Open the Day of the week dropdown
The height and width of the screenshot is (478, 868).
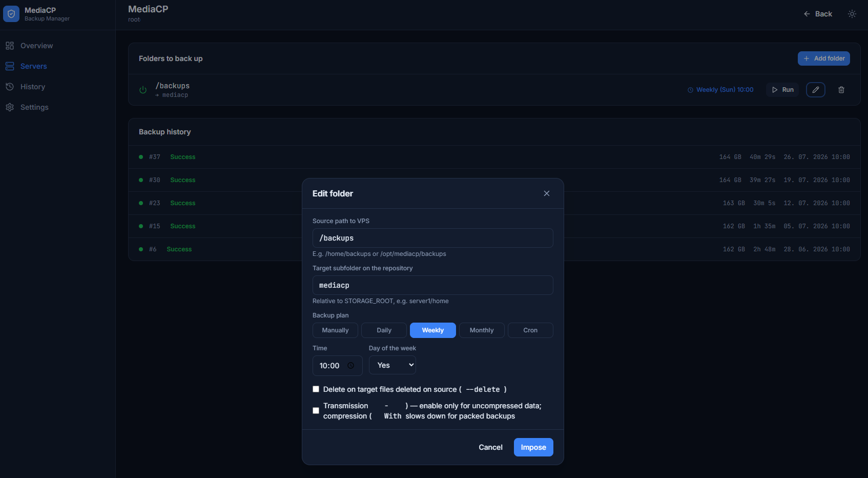pos(392,365)
